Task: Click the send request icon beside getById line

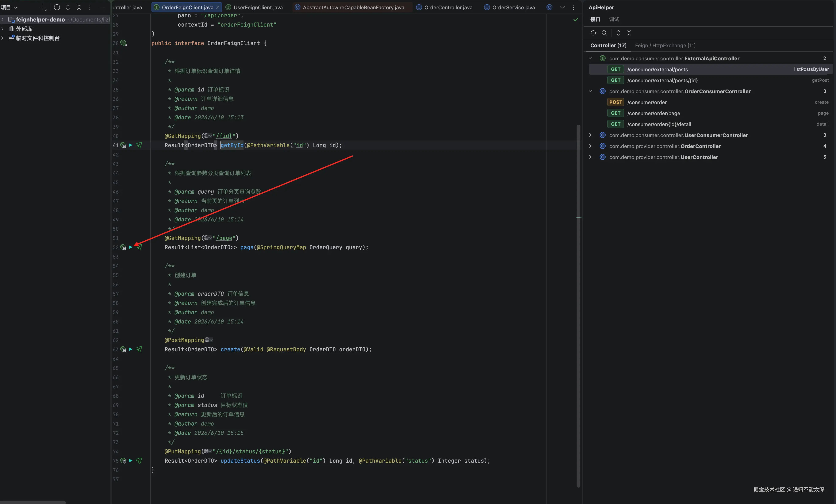Action: [139, 145]
